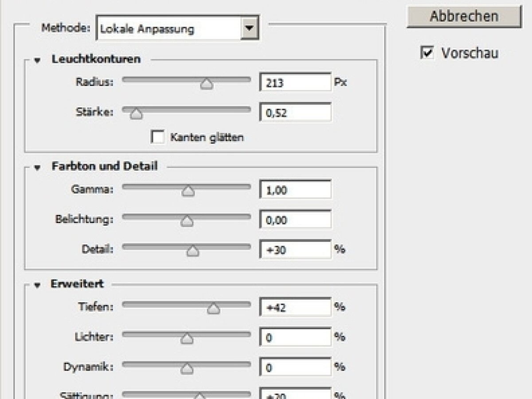This screenshot has height=399, width=532.
Task: Click the Dynamik slider handle
Action: point(187,368)
